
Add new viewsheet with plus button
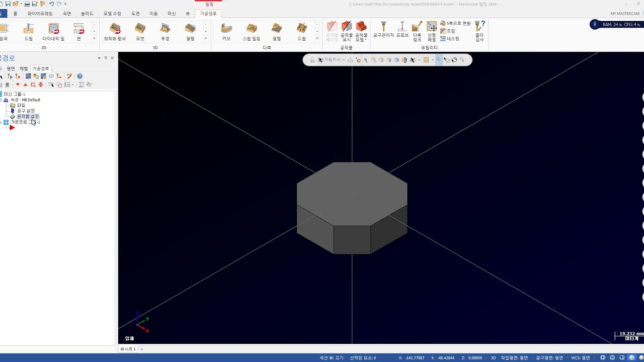(142, 349)
